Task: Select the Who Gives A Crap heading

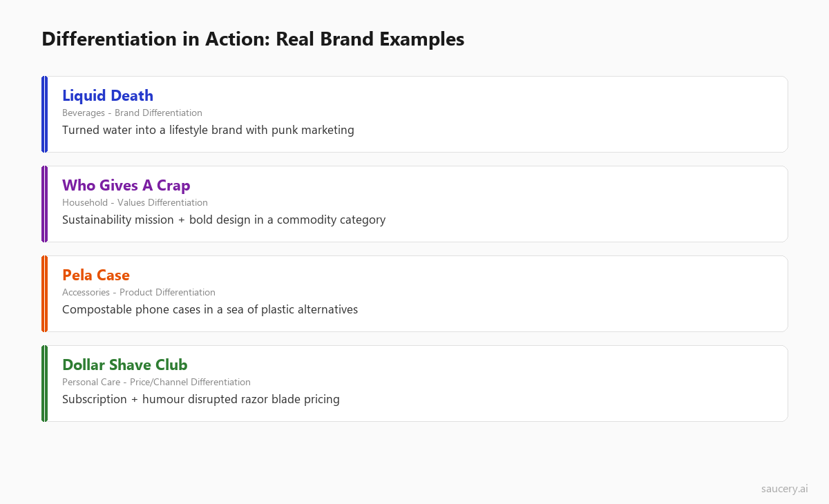Action: pos(126,186)
